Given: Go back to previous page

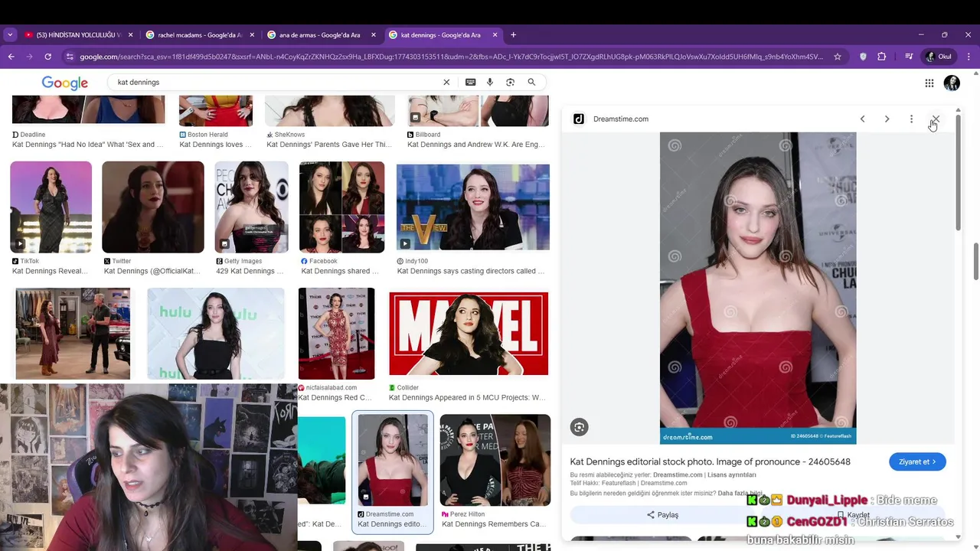Looking at the screenshot, I should click(x=11, y=57).
